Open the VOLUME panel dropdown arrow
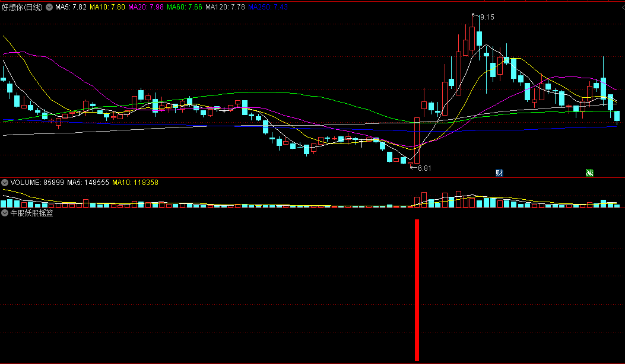Viewport: 625px width, 364px height. 5,183
